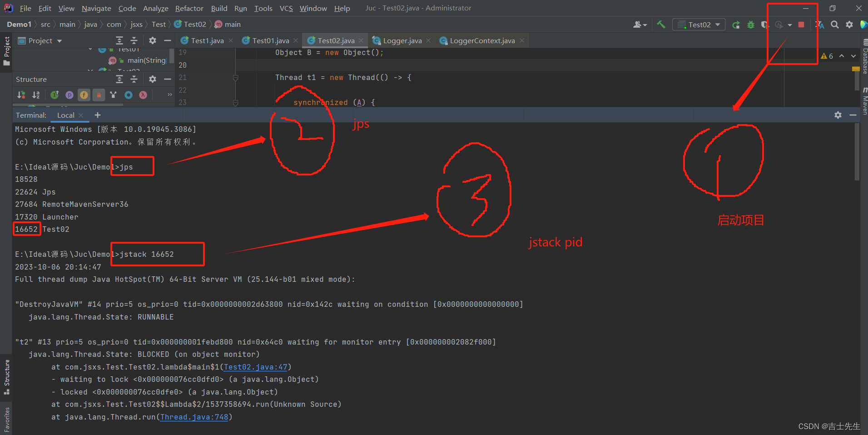This screenshot has width=868, height=435.
Task: Toggle Show Anonymous Classes fork icon
Action: [x=114, y=95]
